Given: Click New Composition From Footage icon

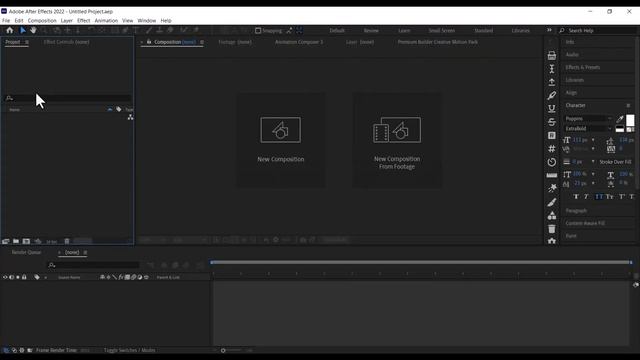Looking at the screenshot, I should (397, 130).
